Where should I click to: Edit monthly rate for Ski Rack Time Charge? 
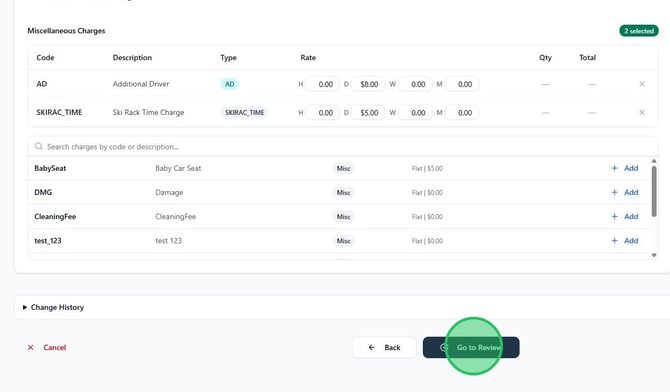462,112
